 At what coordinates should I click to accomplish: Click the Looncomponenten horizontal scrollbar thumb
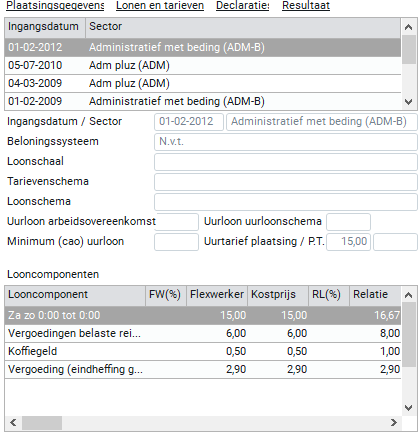pos(42,423)
